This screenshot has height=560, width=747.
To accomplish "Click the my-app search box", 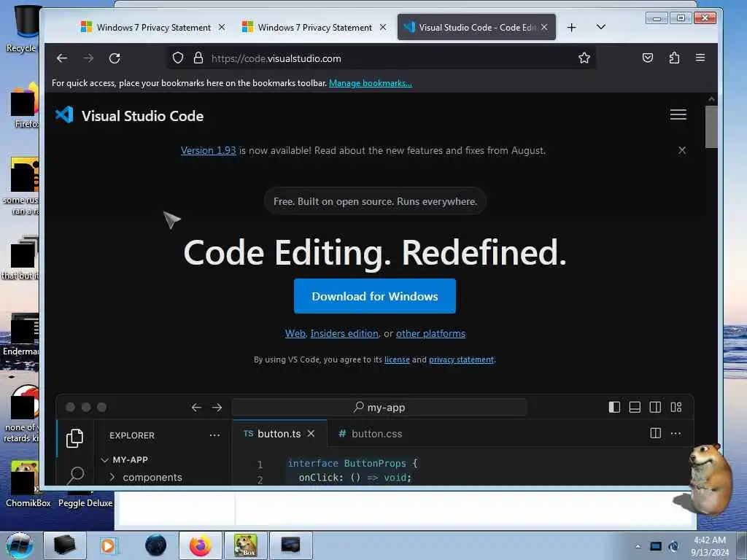I will point(379,408).
